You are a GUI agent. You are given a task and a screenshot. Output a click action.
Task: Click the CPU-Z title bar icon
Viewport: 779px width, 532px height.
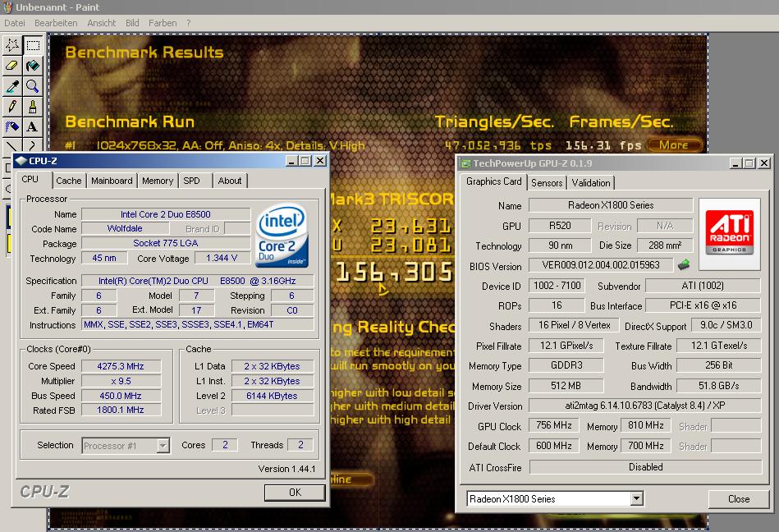point(21,160)
